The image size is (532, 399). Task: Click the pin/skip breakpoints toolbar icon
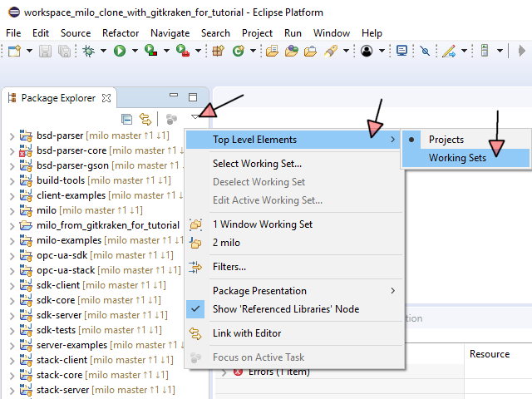tap(425, 51)
